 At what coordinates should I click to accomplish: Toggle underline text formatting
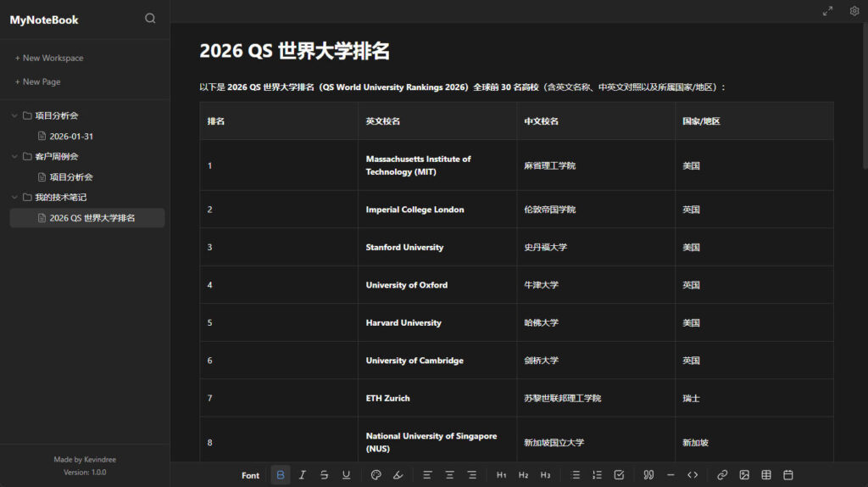pos(346,475)
